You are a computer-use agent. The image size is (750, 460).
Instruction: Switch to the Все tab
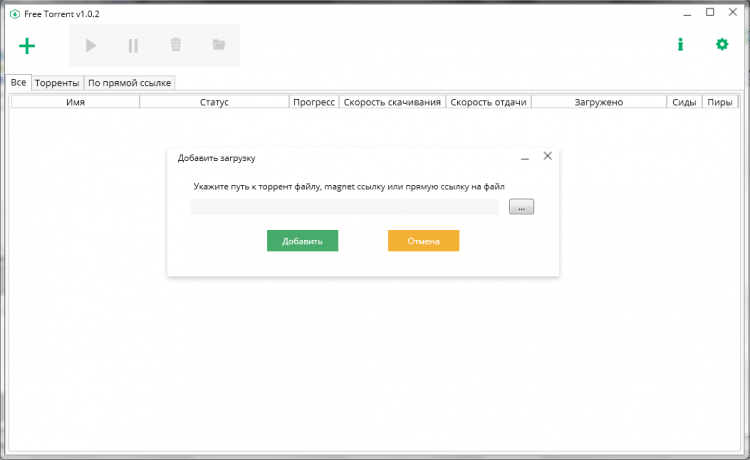point(18,82)
